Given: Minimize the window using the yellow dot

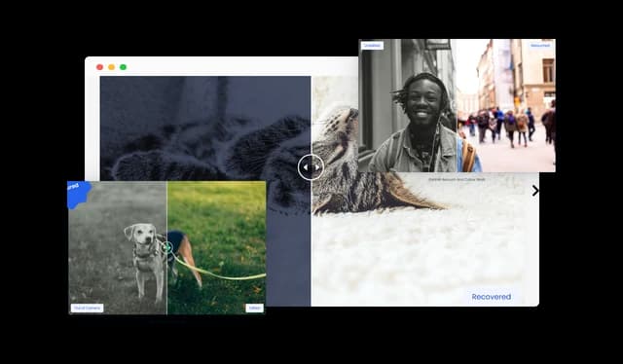Looking at the screenshot, I should 112,67.
